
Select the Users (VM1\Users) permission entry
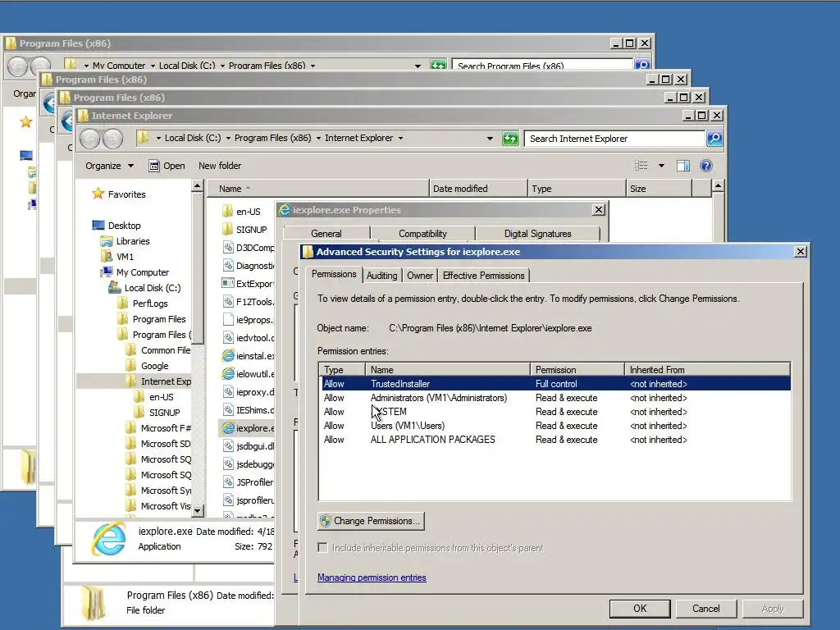[555, 426]
